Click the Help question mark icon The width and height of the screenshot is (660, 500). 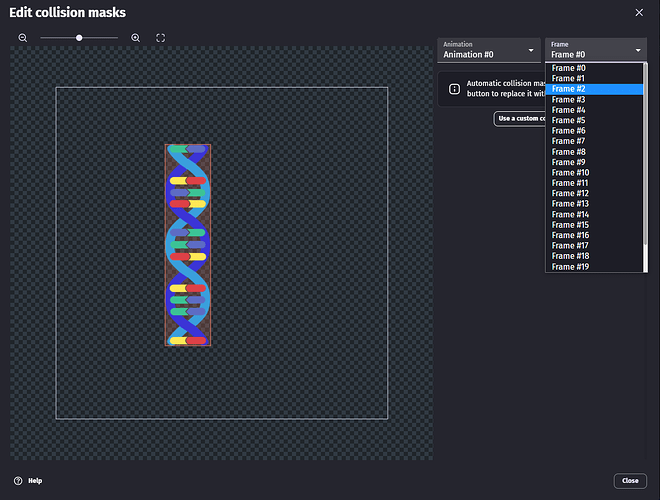(x=18, y=481)
